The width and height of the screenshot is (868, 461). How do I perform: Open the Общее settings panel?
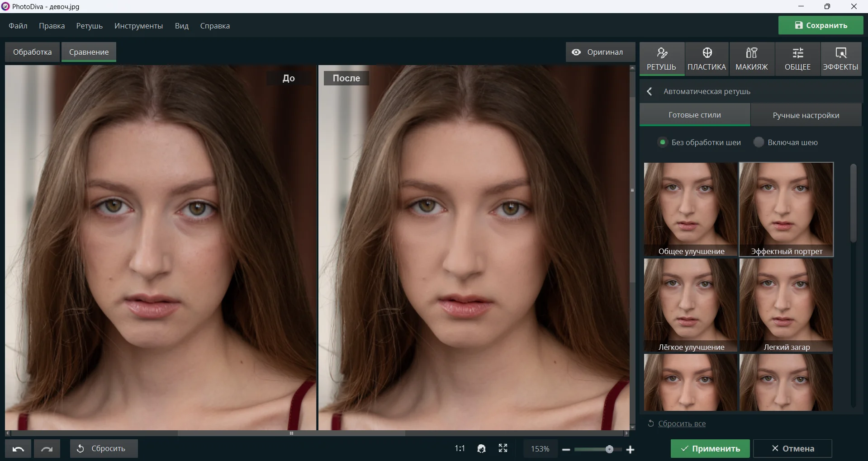click(x=797, y=59)
